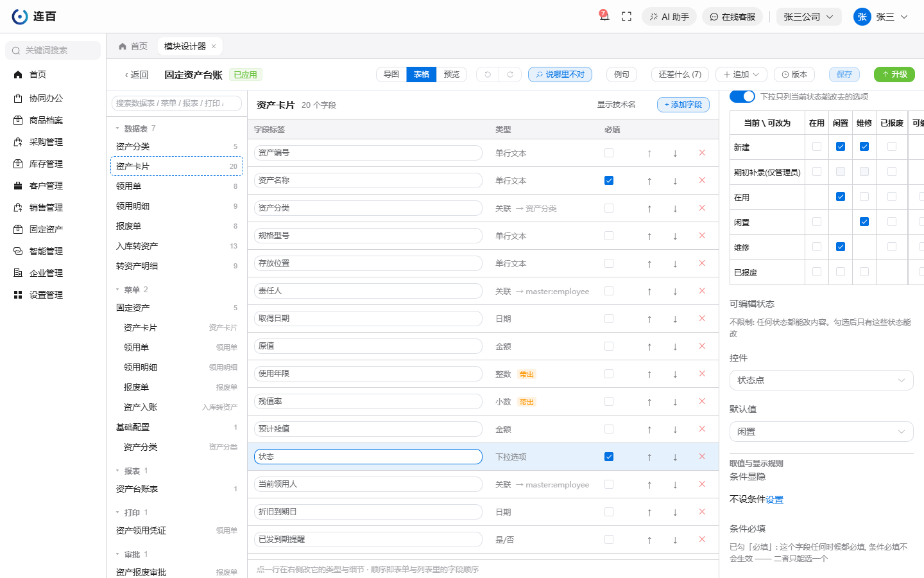Click the green 升级 button
This screenshot has height=578, width=924.
894,74
